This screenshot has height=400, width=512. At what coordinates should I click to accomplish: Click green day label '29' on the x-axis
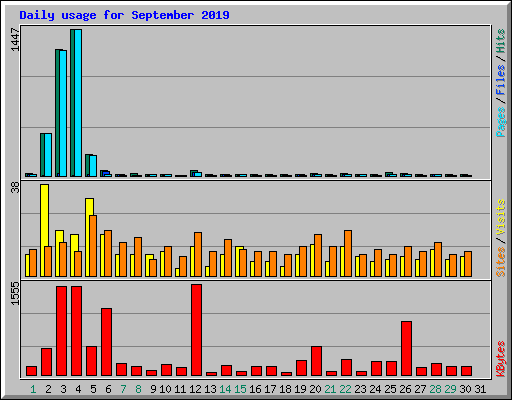click(450, 389)
